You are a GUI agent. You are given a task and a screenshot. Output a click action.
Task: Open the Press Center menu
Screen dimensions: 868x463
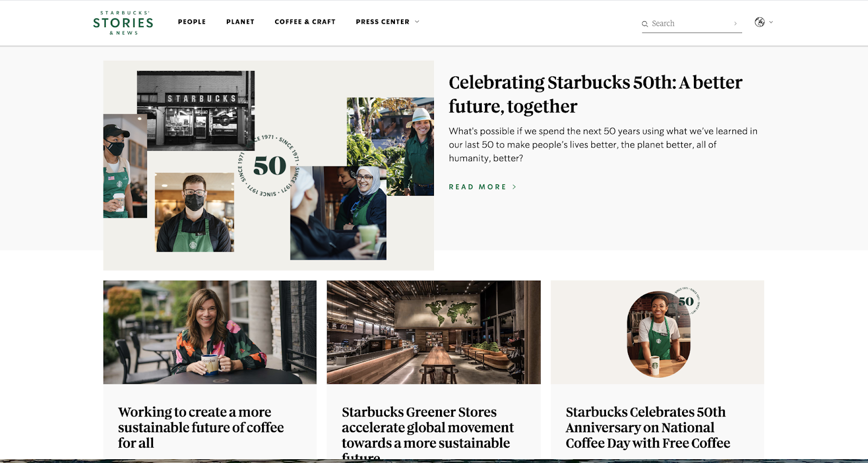point(382,22)
